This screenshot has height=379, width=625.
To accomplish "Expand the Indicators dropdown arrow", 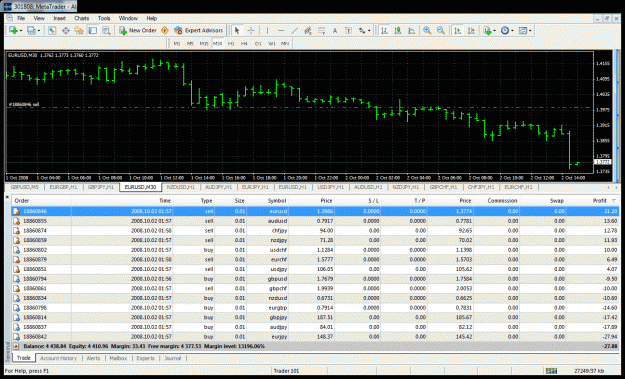I will 495,31.
